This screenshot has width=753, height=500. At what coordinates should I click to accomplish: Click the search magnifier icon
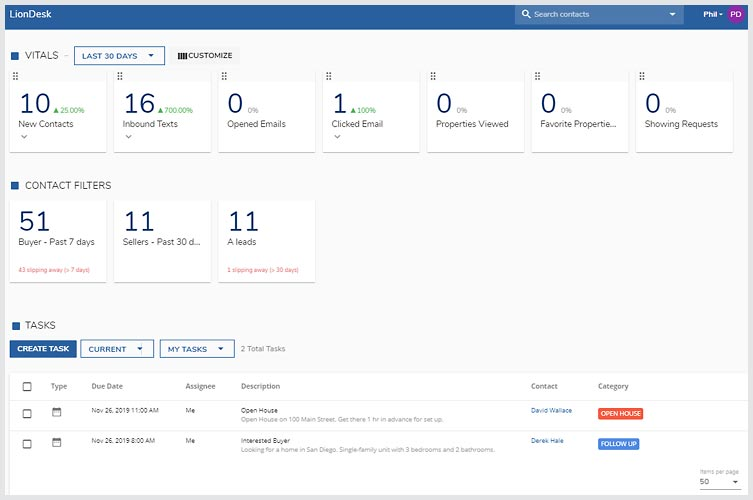tap(526, 15)
